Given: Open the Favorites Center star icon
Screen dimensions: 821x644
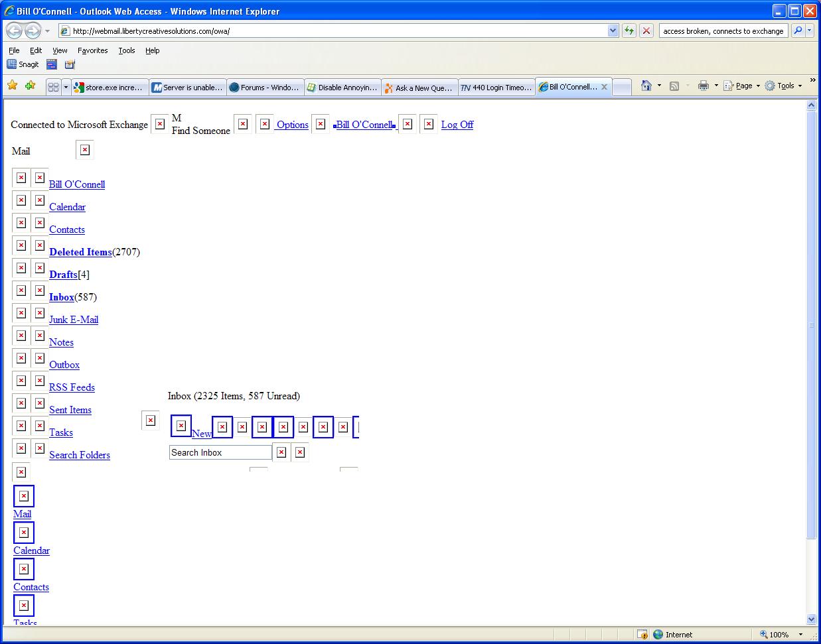Looking at the screenshot, I should coord(12,86).
